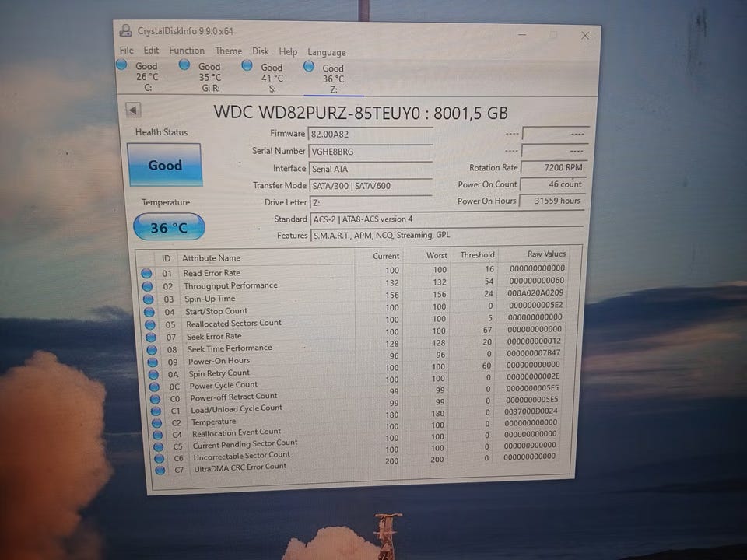
Task: Click the status icon for Reallocated Sectors Count
Action: point(150,325)
